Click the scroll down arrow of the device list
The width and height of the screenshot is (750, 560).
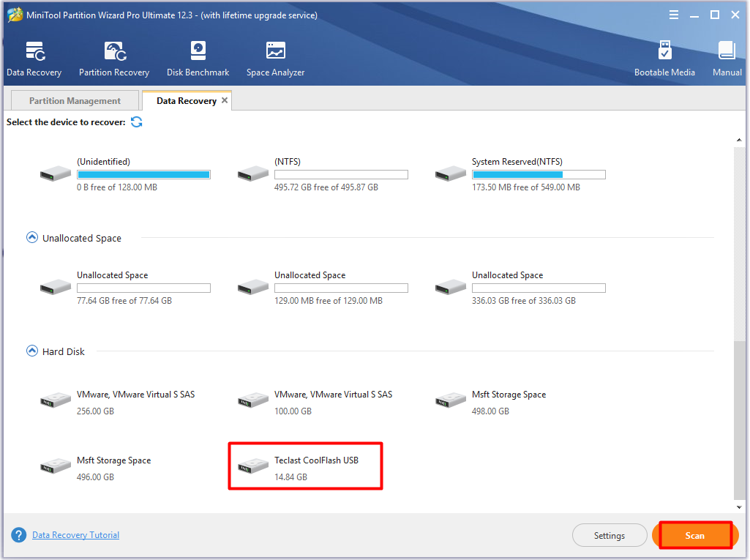pyautogui.click(x=739, y=507)
